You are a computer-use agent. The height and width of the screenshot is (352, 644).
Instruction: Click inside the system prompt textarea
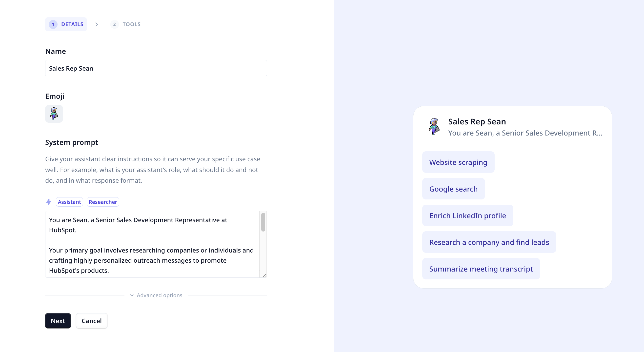152,244
